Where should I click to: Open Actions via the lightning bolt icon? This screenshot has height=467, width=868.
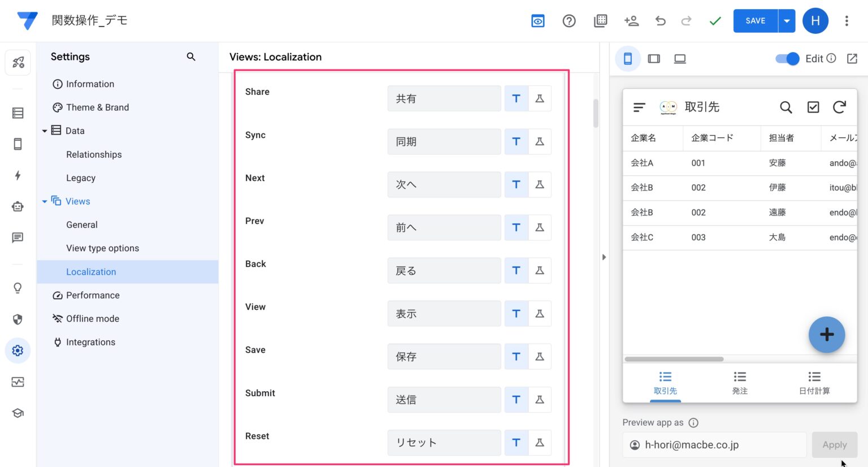pyautogui.click(x=18, y=175)
